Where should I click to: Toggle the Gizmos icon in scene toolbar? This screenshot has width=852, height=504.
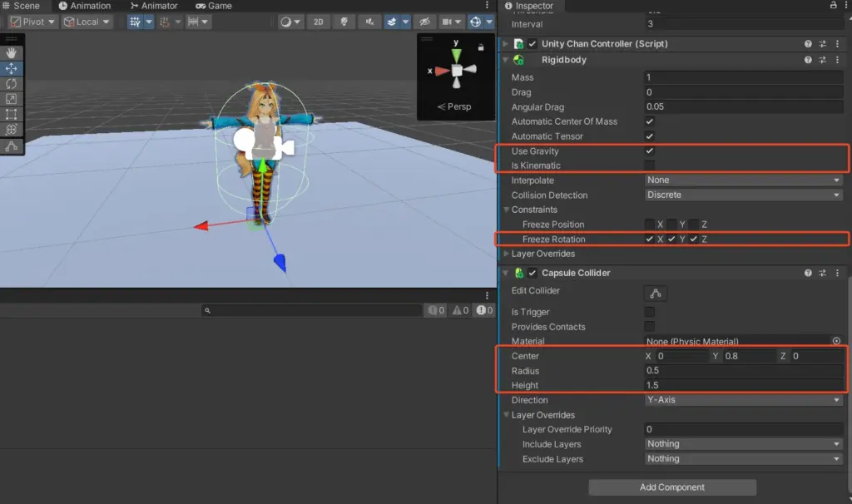475,22
